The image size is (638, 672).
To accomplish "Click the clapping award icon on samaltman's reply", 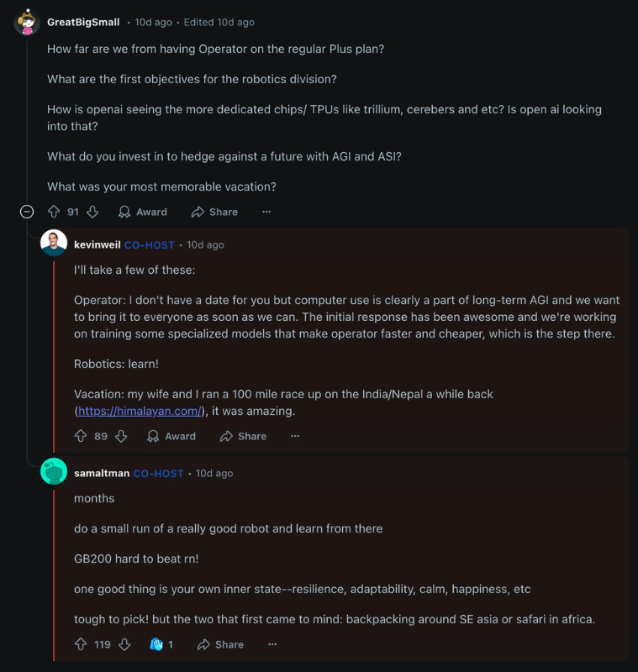I will click(156, 644).
